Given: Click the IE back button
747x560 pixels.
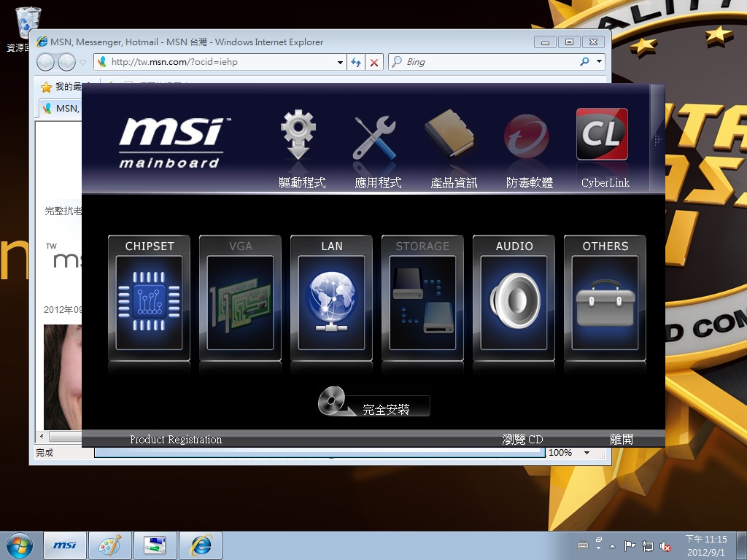Looking at the screenshot, I should pos(46,62).
